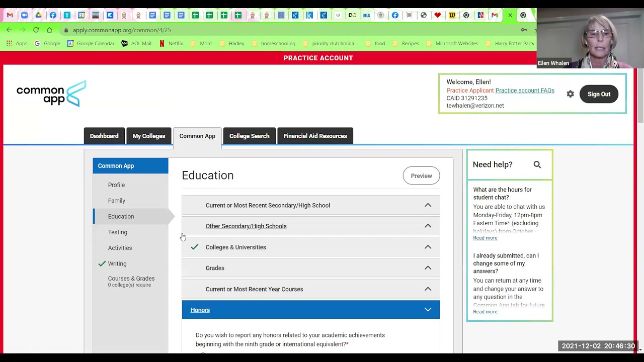This screenshot has height=362, width=644.
Task: Click the key icon in address bar
Action: click(524, 30)
